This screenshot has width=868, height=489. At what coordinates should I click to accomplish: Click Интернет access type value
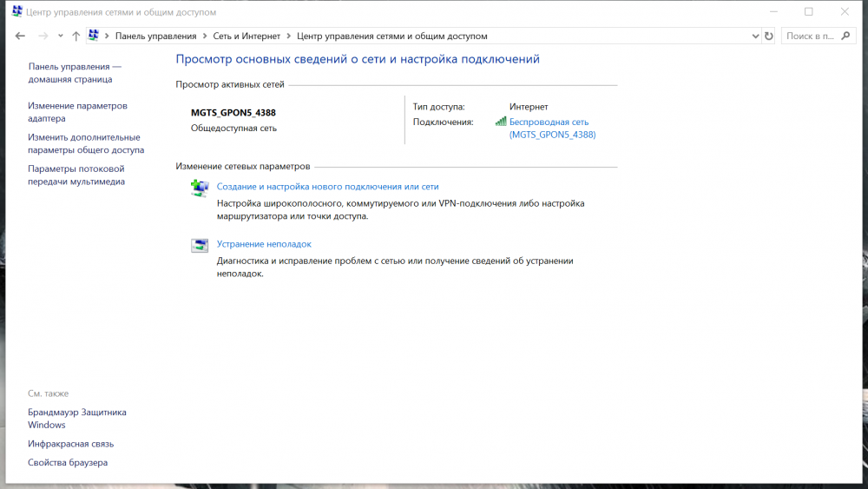click(529, 106)
